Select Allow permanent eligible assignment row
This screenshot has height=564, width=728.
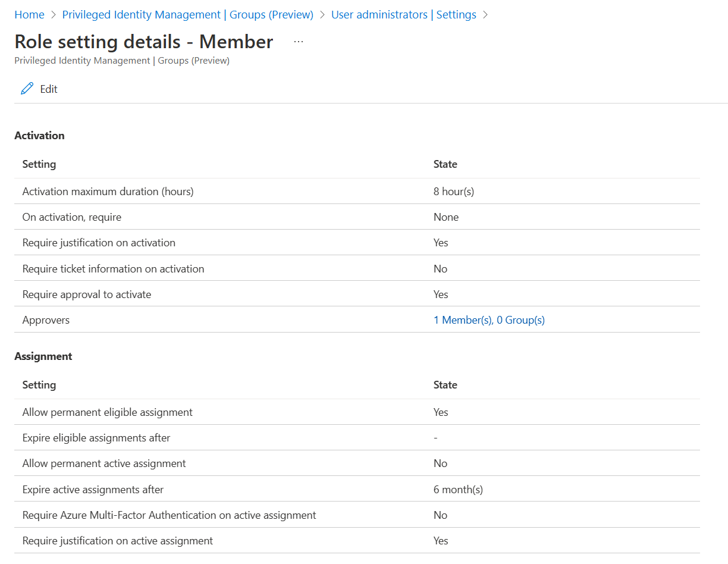pos(107,412)
